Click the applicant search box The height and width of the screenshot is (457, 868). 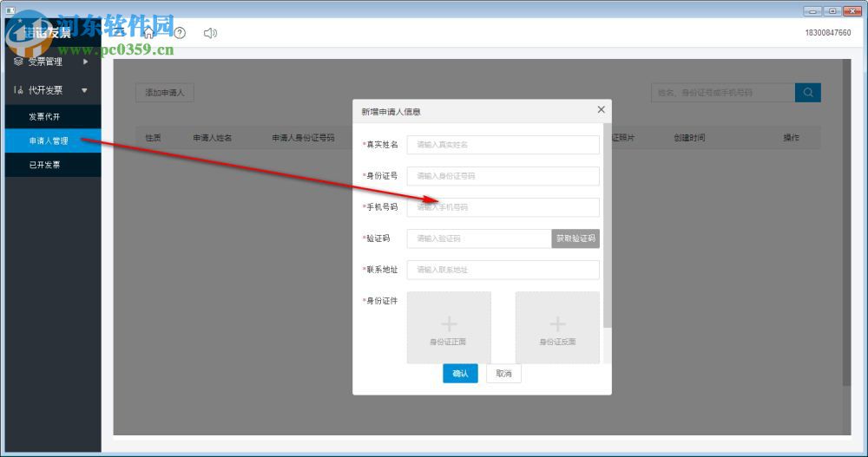tap(723, 93)
